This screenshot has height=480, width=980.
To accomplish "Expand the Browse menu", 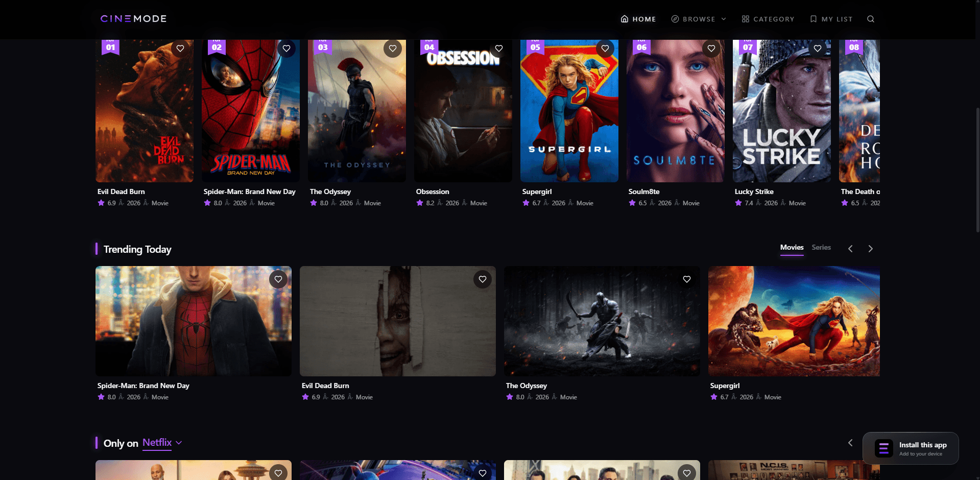I will tap(699, 19).
